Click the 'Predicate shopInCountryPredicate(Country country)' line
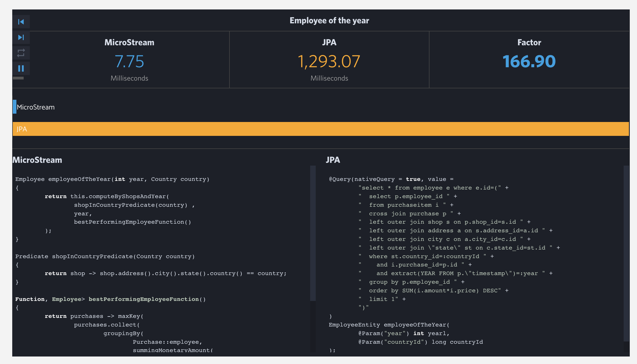 click(x=105, y=256)
